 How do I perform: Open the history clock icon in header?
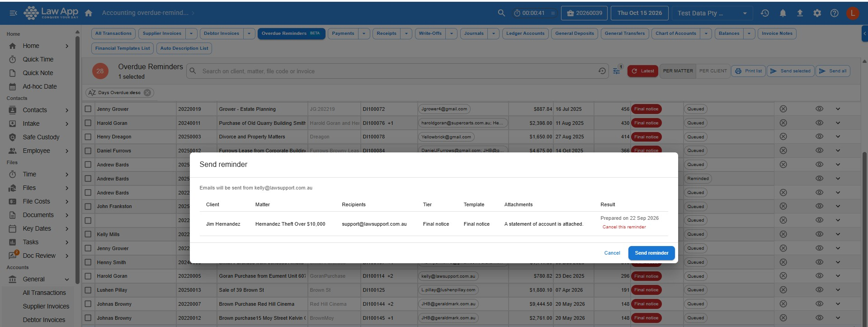coord(765,13)
